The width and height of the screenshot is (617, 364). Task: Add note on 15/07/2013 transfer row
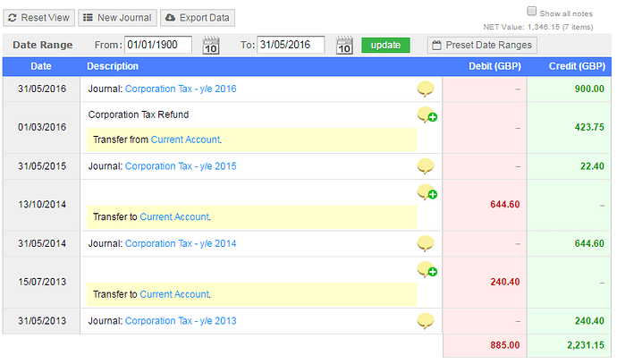click(427, 270)
